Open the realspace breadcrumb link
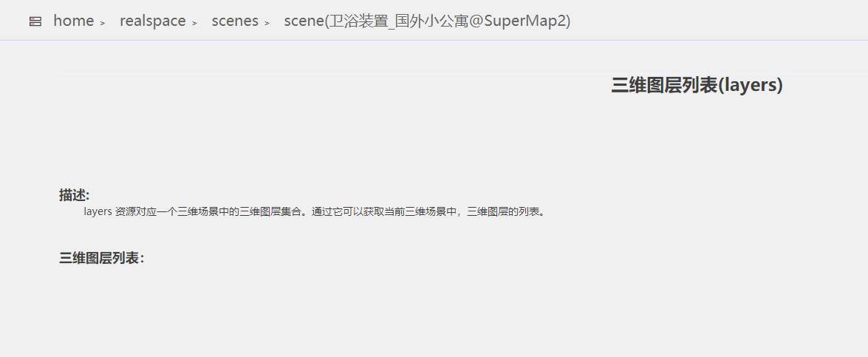 [153, 21]
